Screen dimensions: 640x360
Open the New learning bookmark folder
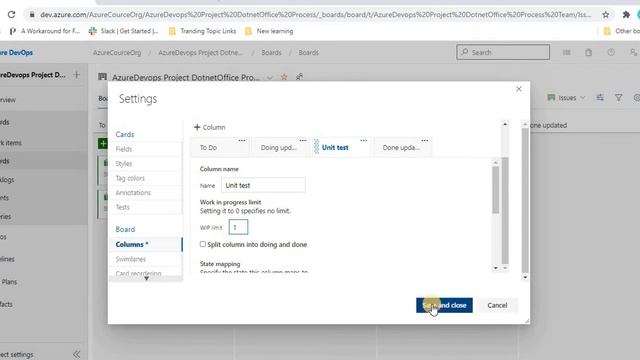coord(269,31)
